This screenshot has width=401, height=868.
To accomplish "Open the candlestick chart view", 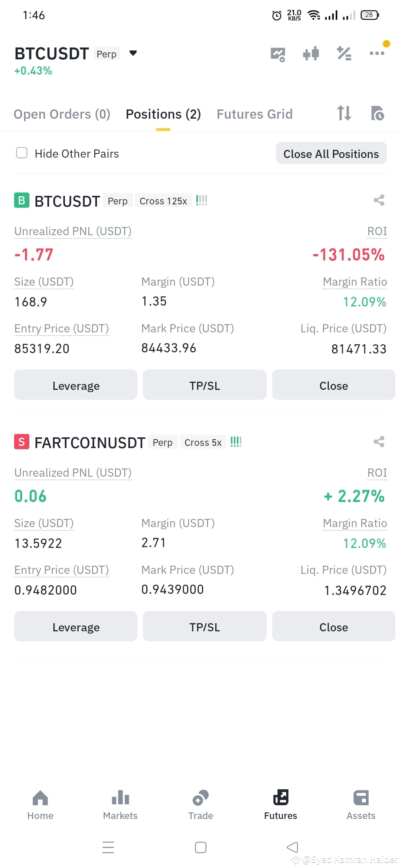I will [x=311, y=53].
